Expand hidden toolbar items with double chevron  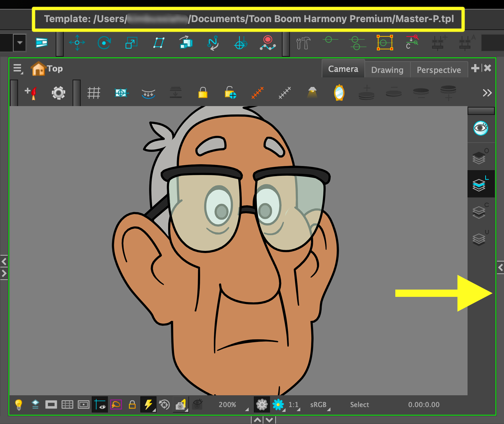click(x=487, y=93)
